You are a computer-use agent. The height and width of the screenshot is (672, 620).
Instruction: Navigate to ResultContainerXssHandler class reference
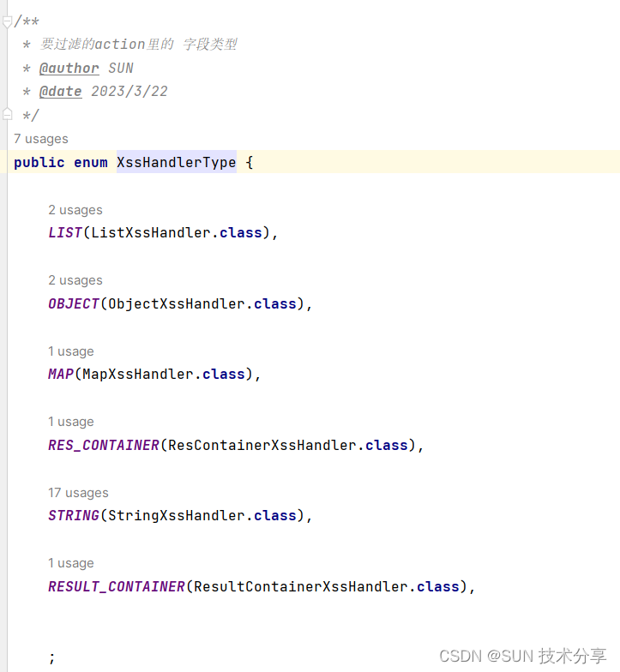[300, 586]
